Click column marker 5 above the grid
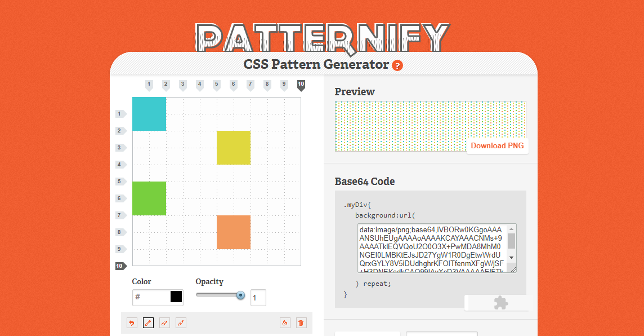This screenshot has height=336, width=644. tap(216, 85)
